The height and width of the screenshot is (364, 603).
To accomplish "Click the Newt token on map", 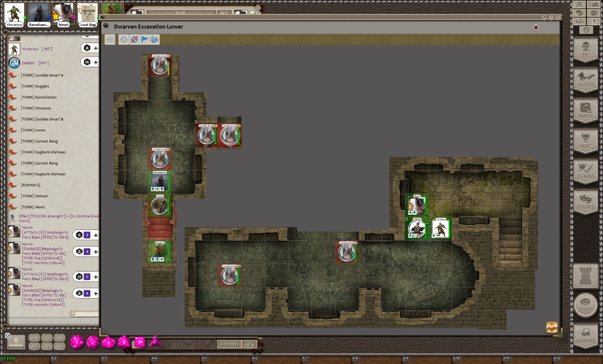I will coord(417,205).
